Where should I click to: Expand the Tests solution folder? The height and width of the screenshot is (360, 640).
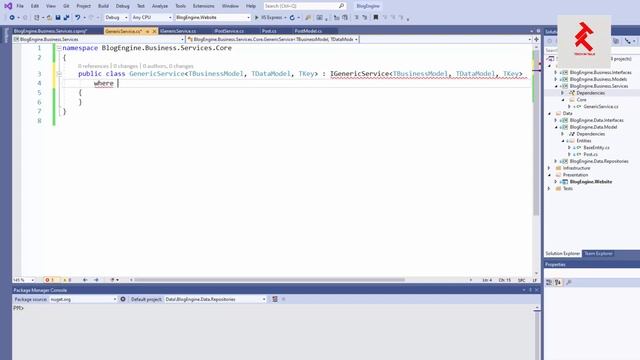(x=549, y=189)
